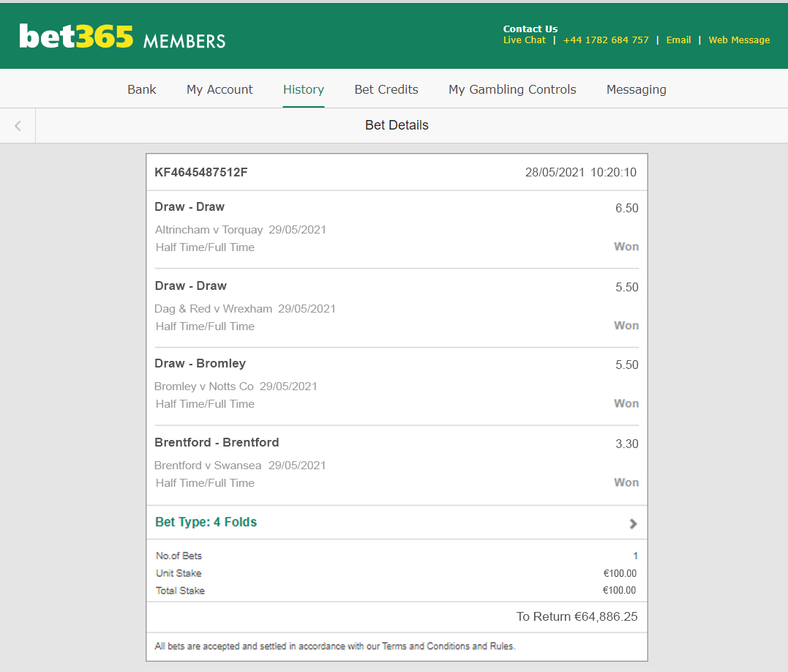Go back using the left chevron arrow
This screenshot has height=672, width=788.
coord(18,126)
